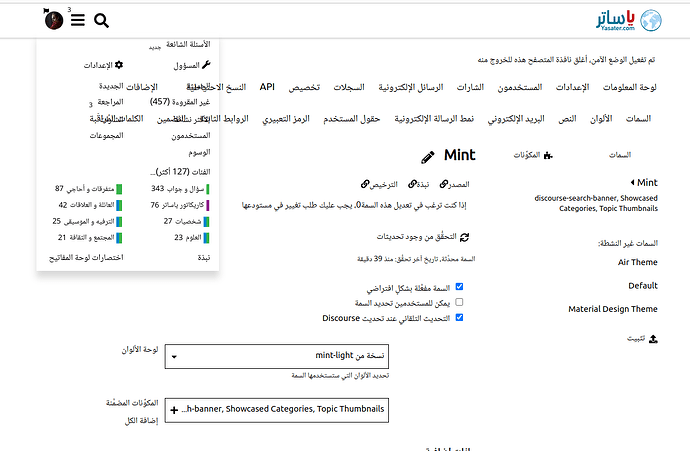
Task: Open متفرقات و أحاجي category 87
Action: 88,189
